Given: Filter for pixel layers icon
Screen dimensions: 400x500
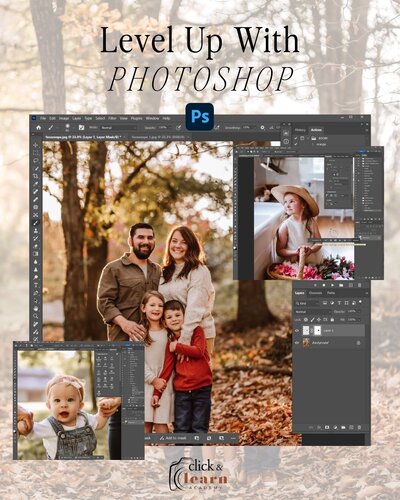Looking at the screenshot, I should pos(325,303).
